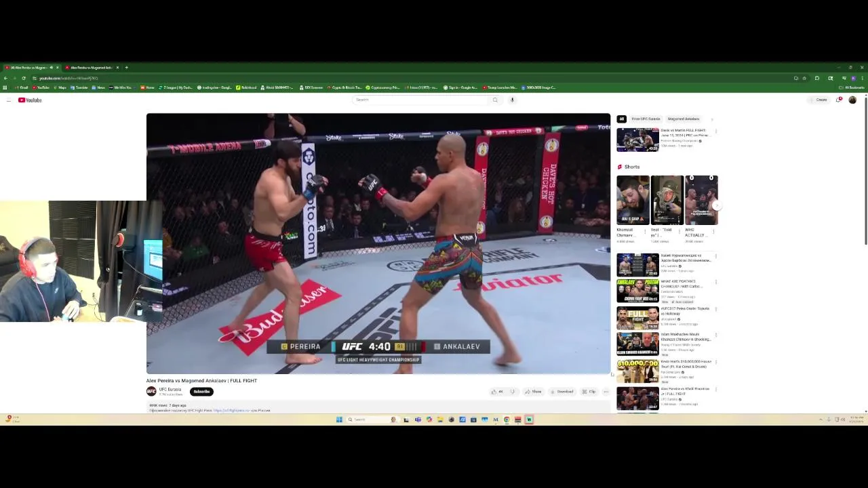Open options for Kevin Hart video
This screenshot has height=488, width=868.
click(715, 363)
